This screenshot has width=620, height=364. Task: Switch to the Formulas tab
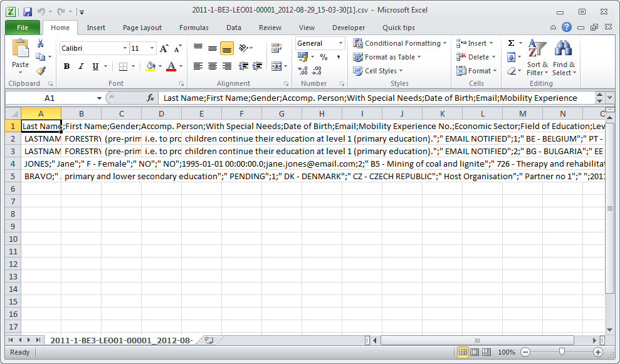coord(194,28)
